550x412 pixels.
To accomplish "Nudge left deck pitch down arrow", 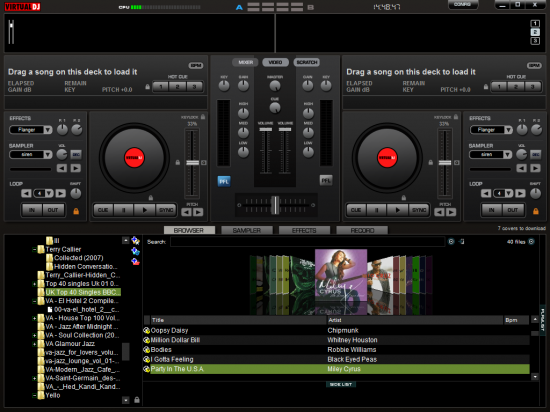I will pyautogui.click(x=187, y=212).
